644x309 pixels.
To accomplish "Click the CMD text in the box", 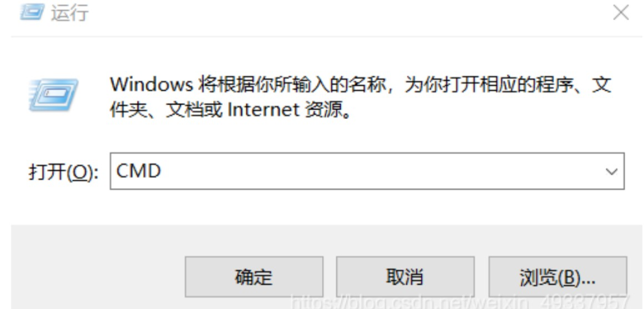I will (138, 171).
